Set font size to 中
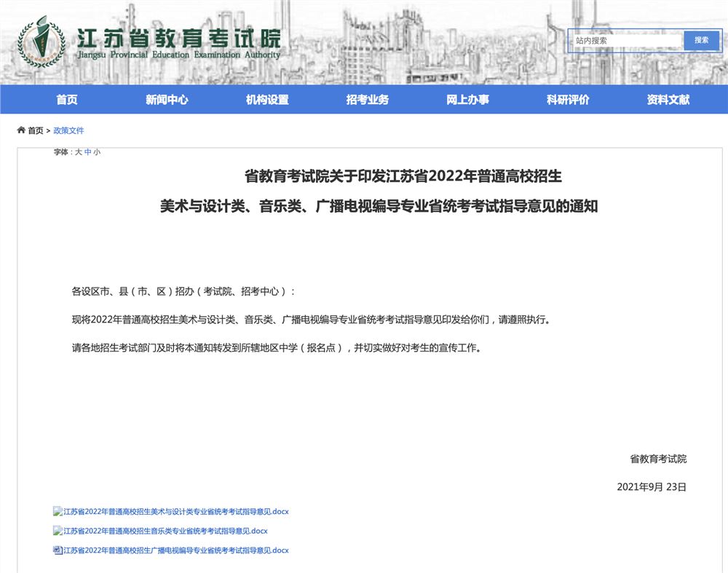 pos(88,152)
